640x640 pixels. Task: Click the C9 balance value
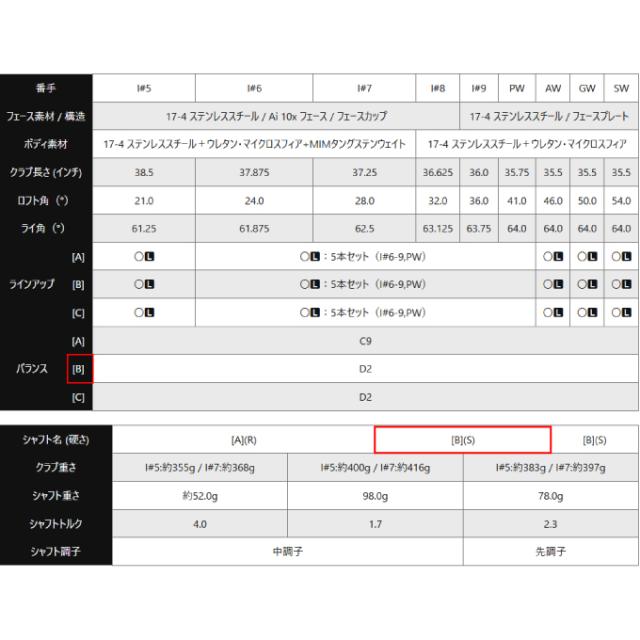365,341
